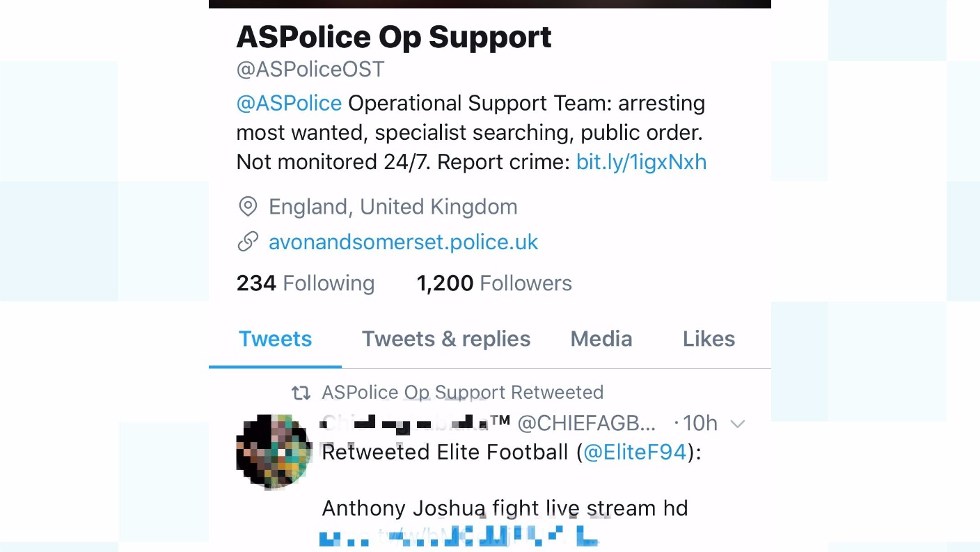View the 234 Following list
Screen dimensions: 980x552
pyautogui.click(x=306, y=283)
